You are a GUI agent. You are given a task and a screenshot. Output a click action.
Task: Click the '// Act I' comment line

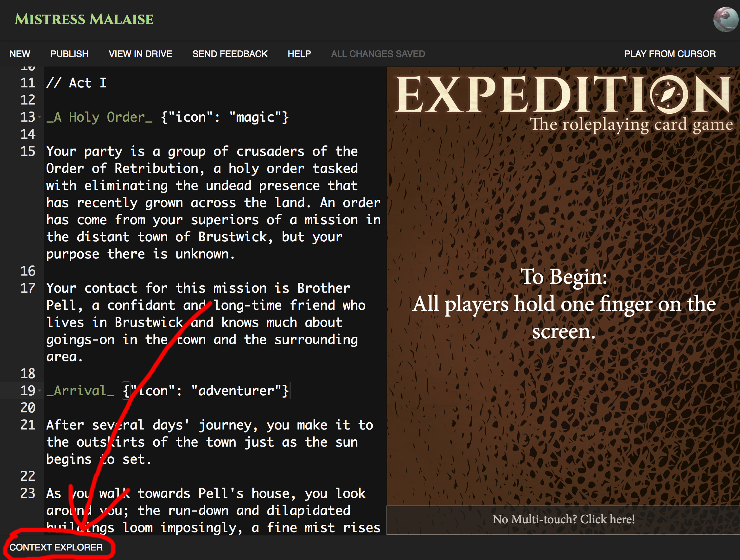click(x=77, y=83)
